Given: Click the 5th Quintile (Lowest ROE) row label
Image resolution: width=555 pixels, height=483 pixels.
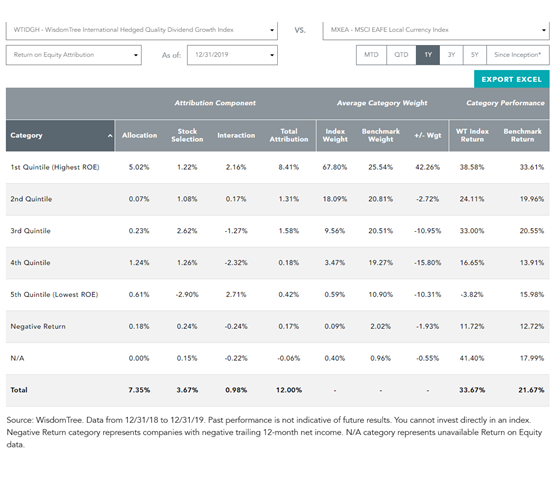Looking at the screenshot, I should click(x=54, y=295).
